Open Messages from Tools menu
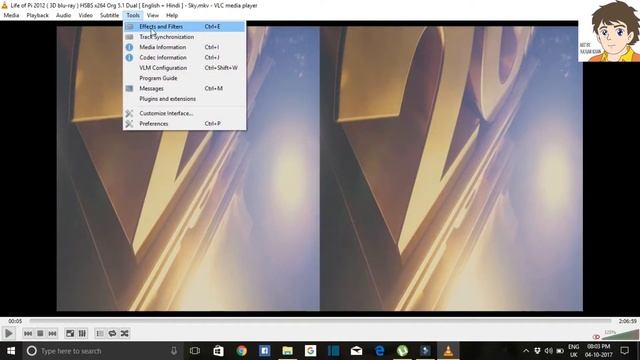Image resolution: width=640 pixels, height=360 pixels. (x=184, y=88)
